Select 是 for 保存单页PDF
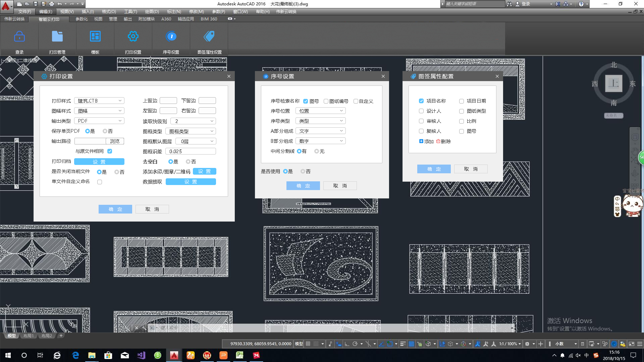 pyautogui.click(x=88, y=131)
